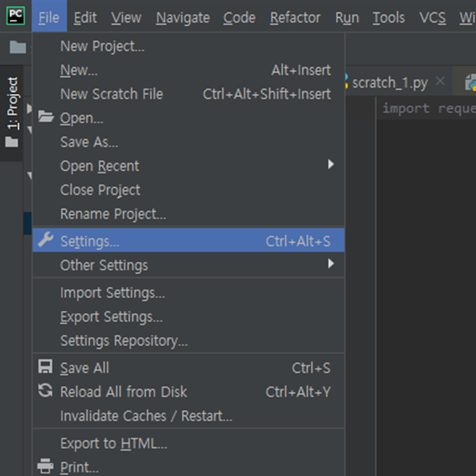Screen dimensions: 476x476
Task: Close the scratch_1.py editor tab
Action: [440, 81]
